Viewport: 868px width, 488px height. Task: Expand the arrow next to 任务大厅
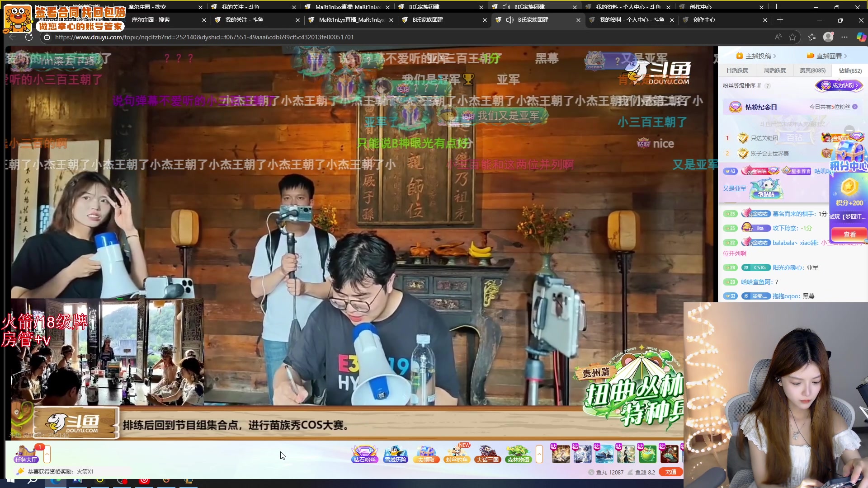pos(47,454)
